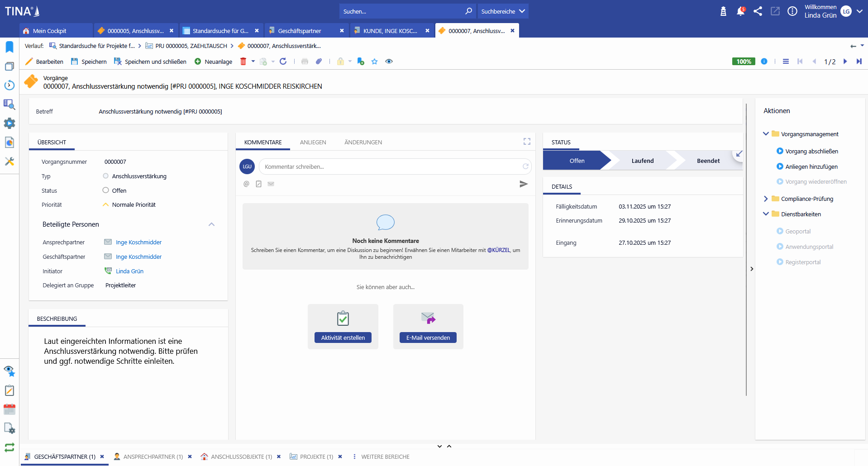
Task: Click the refresh icon in toolbar
Action: (x=283, y=62)
